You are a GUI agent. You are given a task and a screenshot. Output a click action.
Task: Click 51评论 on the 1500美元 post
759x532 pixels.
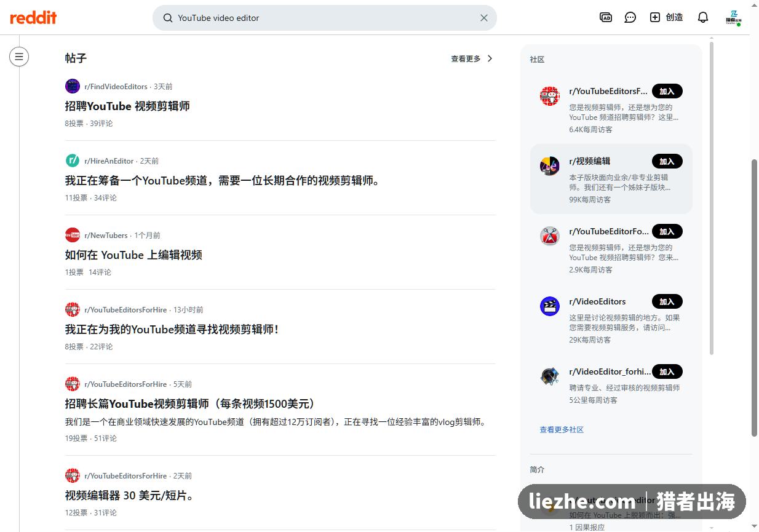click(105, 439)
